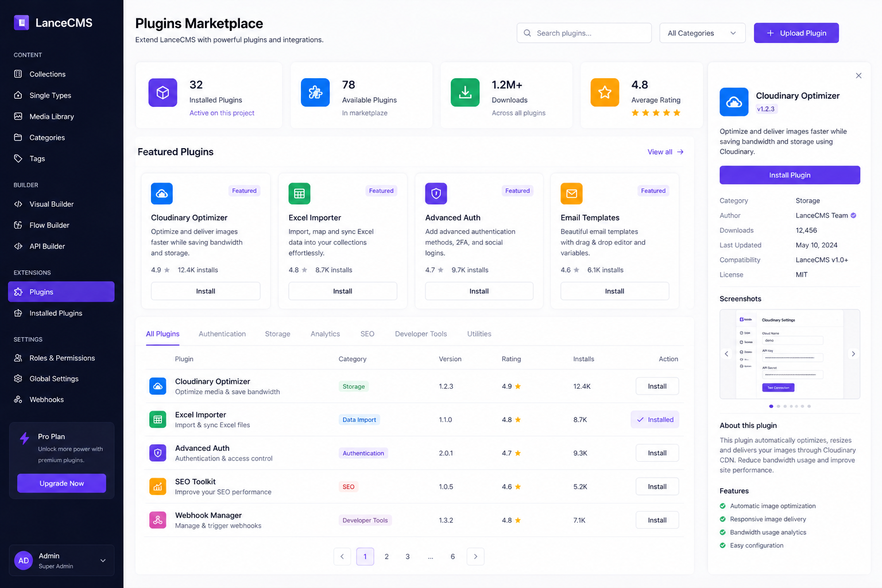Select the last screenshot carousel dot
The height and width of the screenshot is (588, 882).
pyautogui.click(x=809, y=406)
